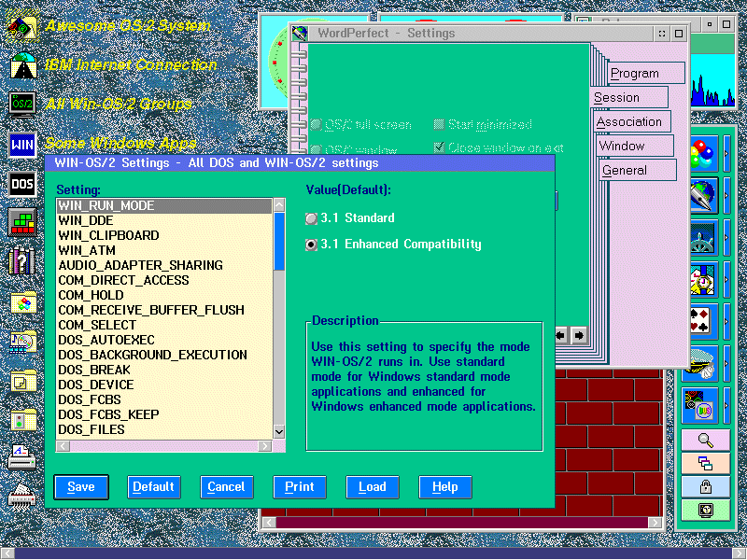
Task: Open the Awesome OS/2 System desktop icon
Action: (22, 27)
